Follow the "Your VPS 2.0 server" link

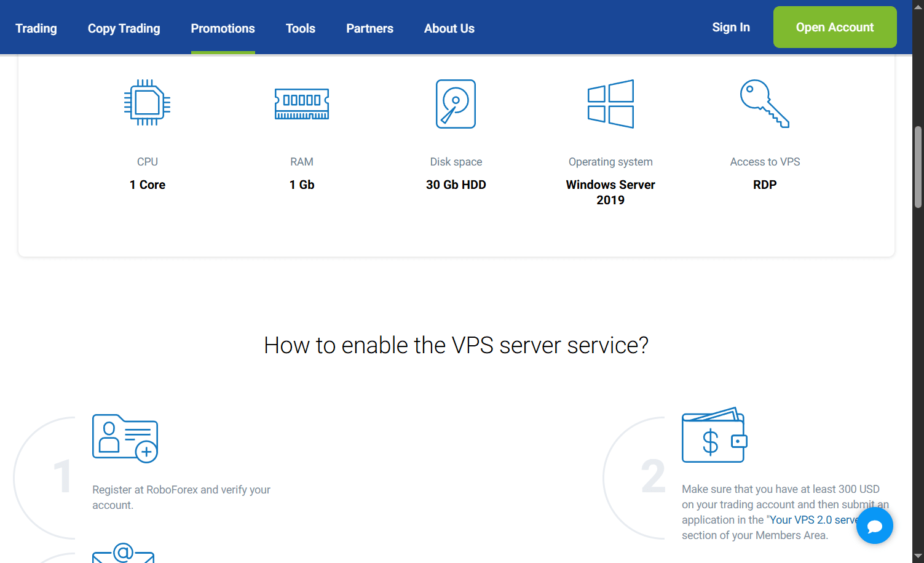click(x=813, y=520)
